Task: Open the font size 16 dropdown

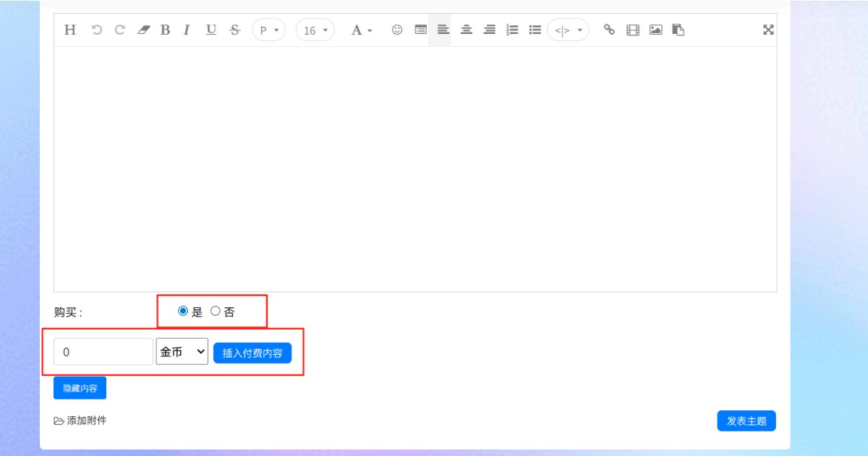Action: point(315,30)
